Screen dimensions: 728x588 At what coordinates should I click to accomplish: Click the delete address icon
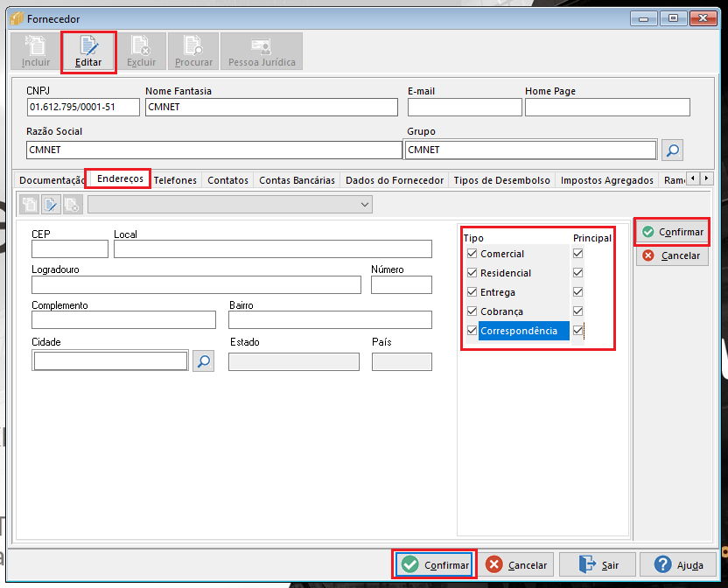pos(73,205)
